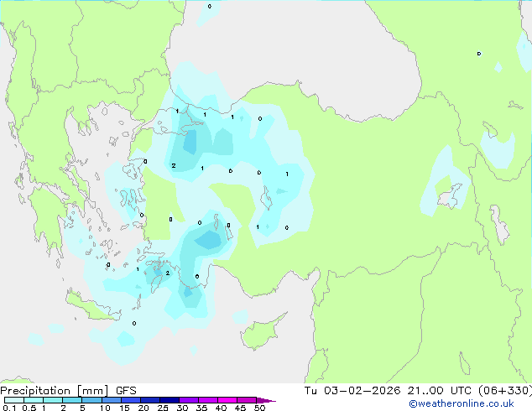Click the "21..00 UTC" time text
Image resolution: width=532 pixels, height=411 pixels.
pos(440,391)
